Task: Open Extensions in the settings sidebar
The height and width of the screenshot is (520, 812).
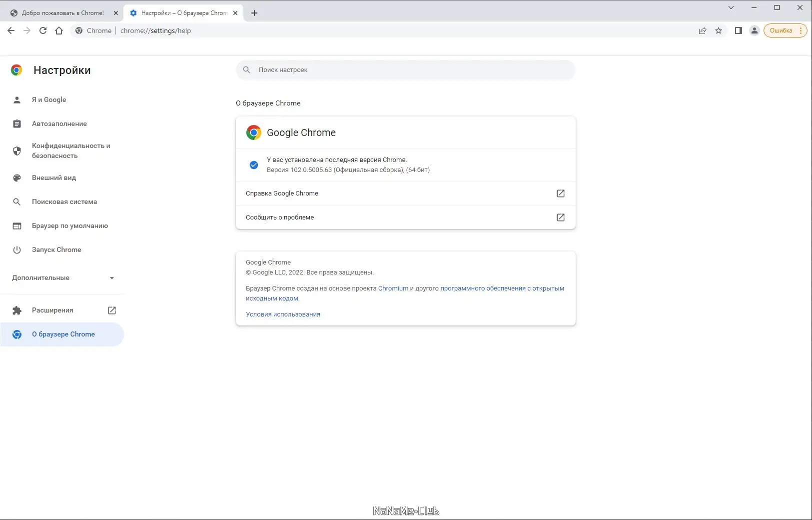Action: (x=52, y=310)
